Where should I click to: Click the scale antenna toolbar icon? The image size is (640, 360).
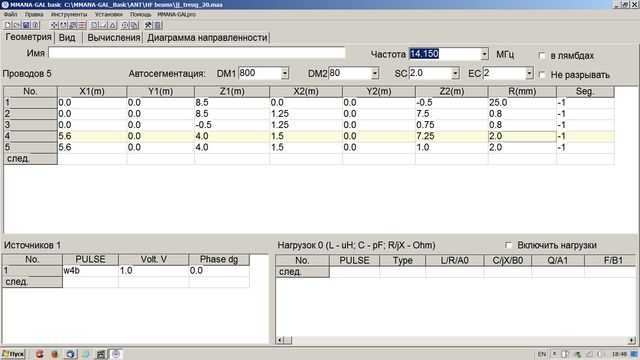[73, 25]
